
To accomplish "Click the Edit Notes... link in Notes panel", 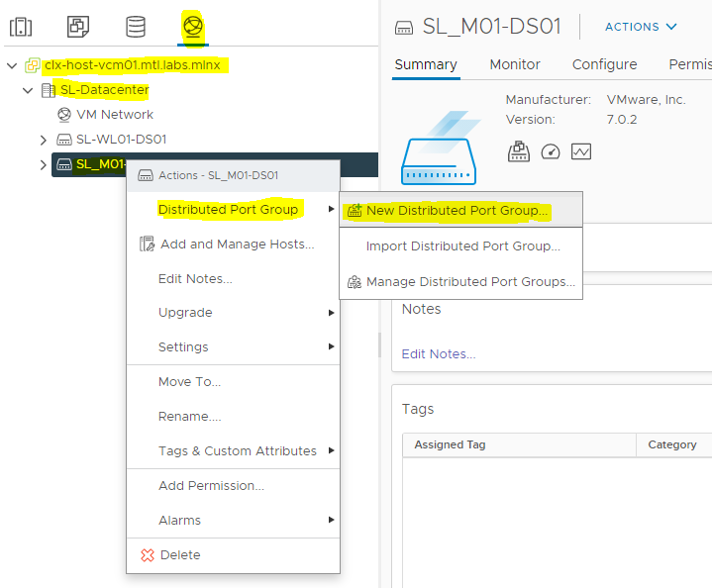I will 439,353.
